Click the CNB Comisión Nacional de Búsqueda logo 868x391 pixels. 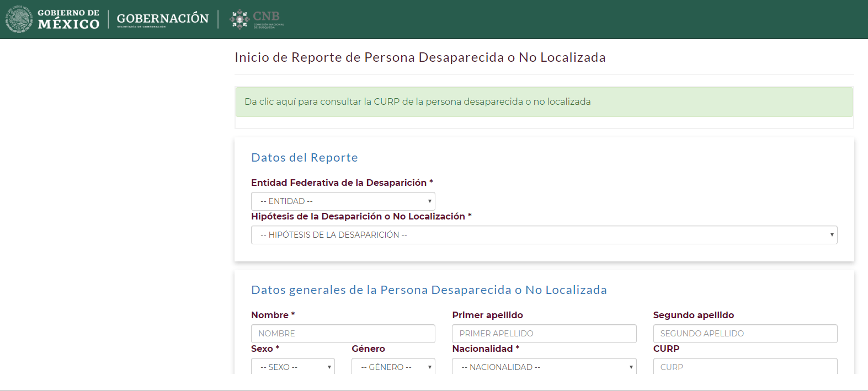coord(257,19)
